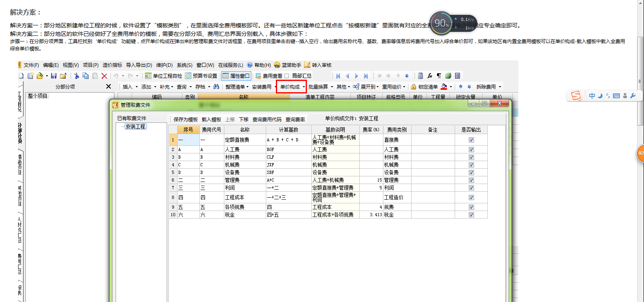Click 单位工程自检 toolbar button

tap(164, 76)
